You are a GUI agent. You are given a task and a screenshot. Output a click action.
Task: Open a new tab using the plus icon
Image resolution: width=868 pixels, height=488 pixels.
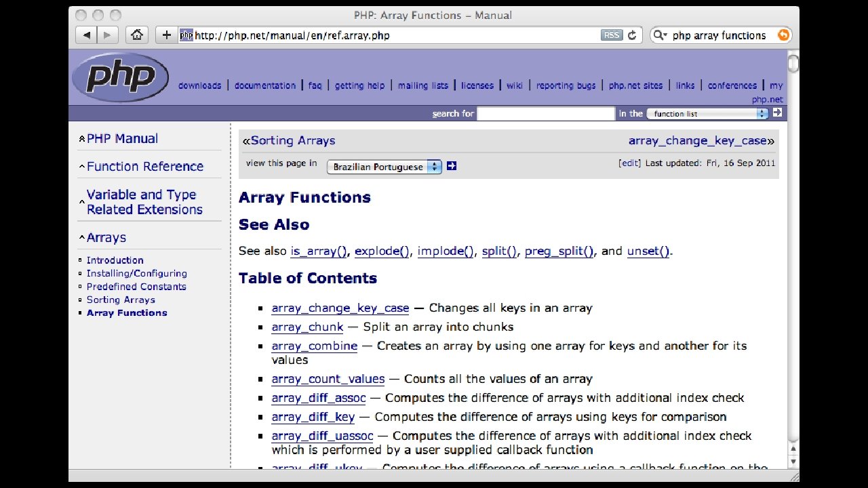pos(165,35)
